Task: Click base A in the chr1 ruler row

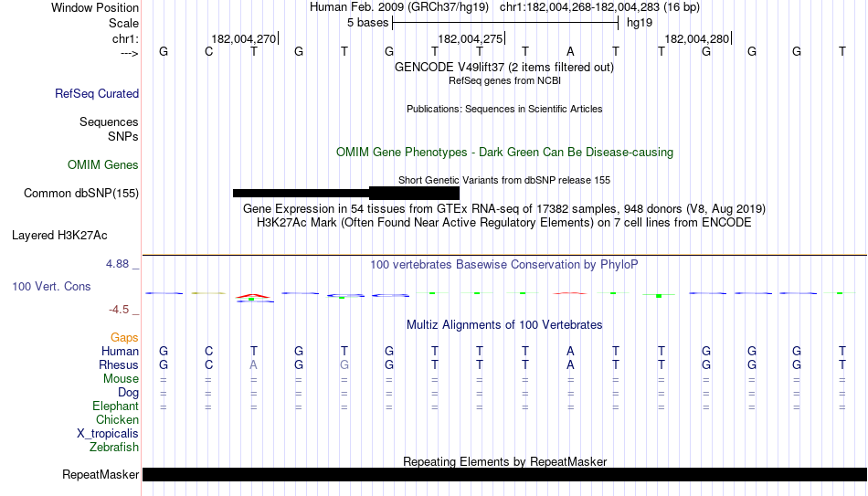Action: pyautogui.click(x=570, y=51)
